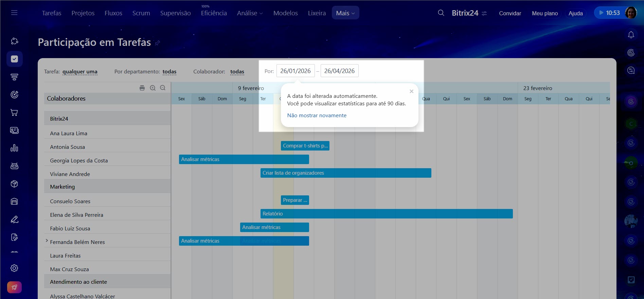Go to the Projetos tab
Image resolution: width=644 pixels, height=299 pixels.
pyautogui.click(x=83, y=13)
